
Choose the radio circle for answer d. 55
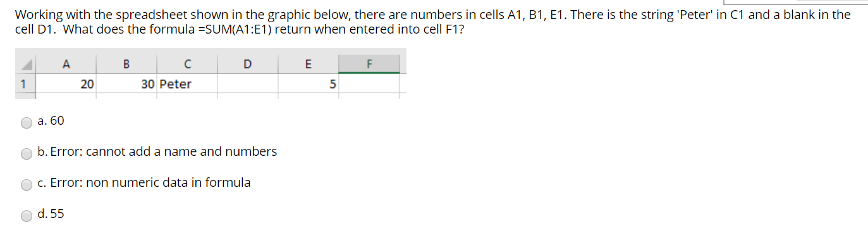coord(27,216)
